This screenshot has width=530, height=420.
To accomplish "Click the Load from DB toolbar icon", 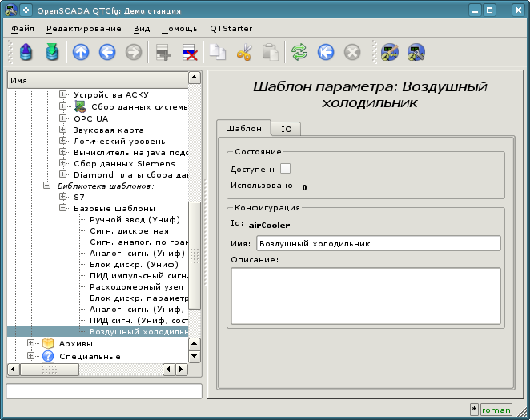I will tap(26, 53).
